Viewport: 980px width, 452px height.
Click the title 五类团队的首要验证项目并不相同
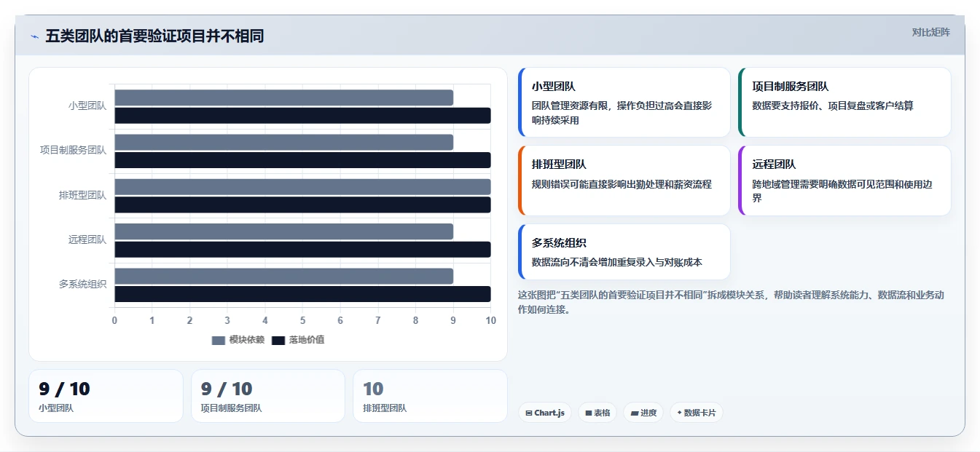click(x=154, y=36)
